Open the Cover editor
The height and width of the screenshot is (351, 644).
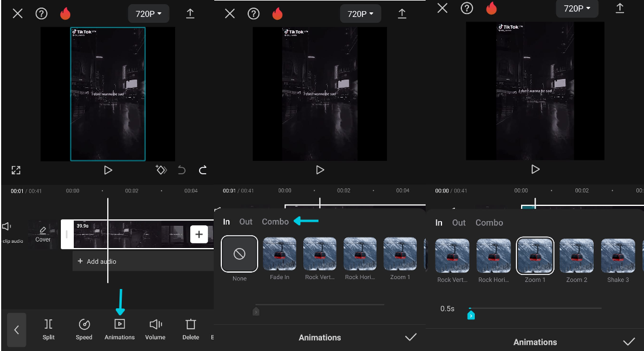tap(43, 234)
